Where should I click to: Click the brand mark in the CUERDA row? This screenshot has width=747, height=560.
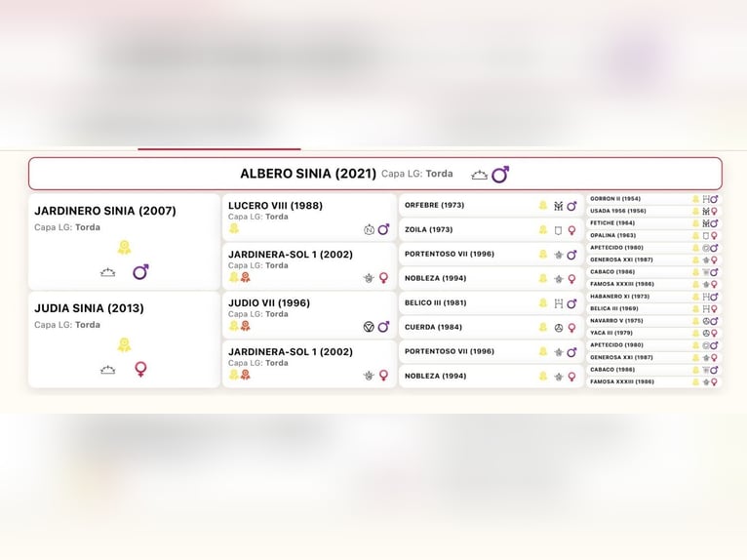click(x=559, y=328)
